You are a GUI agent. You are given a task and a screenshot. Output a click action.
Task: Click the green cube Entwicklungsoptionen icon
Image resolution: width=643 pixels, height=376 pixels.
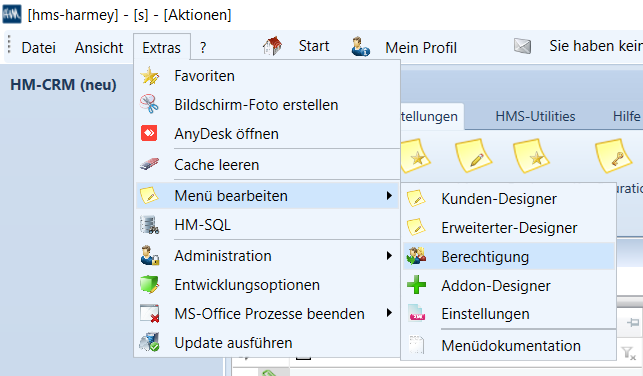point(149,284)
